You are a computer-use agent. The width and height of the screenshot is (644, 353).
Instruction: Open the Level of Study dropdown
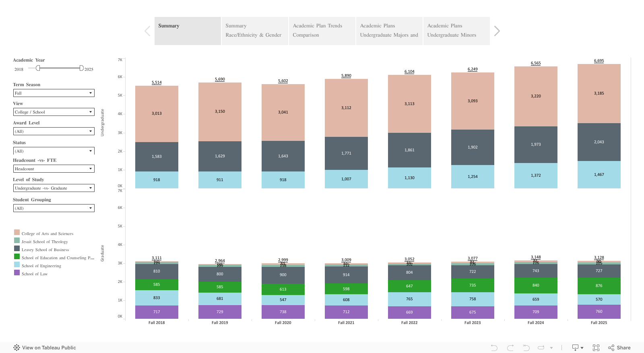click(x=54, y=188)
